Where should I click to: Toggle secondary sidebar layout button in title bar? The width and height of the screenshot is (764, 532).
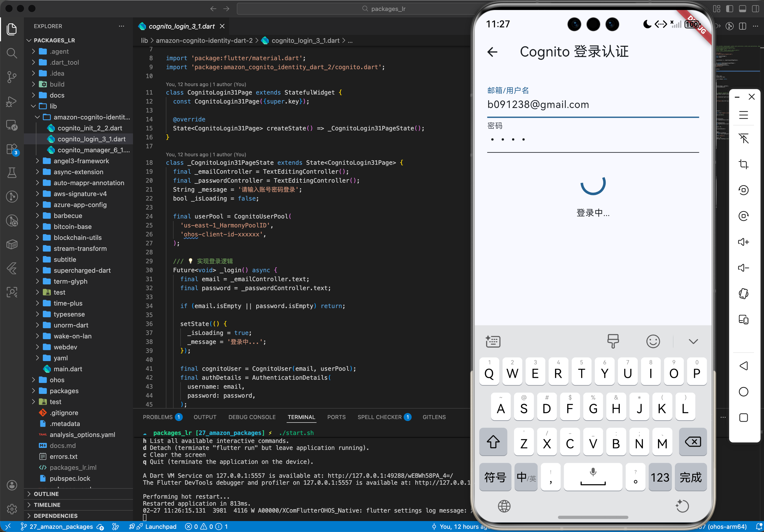tap(755, 9)
